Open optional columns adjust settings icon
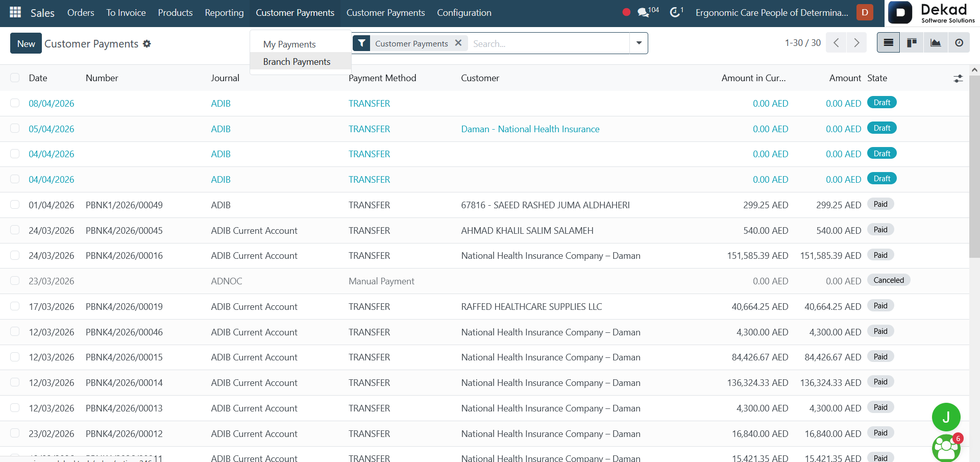This screenshot has width=980, height=462. click(958, 79)
